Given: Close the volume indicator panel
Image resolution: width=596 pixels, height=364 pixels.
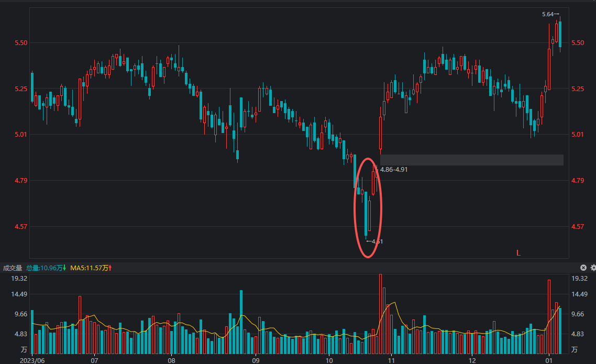Looking at the screenshot, I should pyautogui.click(x=583, y=268).
